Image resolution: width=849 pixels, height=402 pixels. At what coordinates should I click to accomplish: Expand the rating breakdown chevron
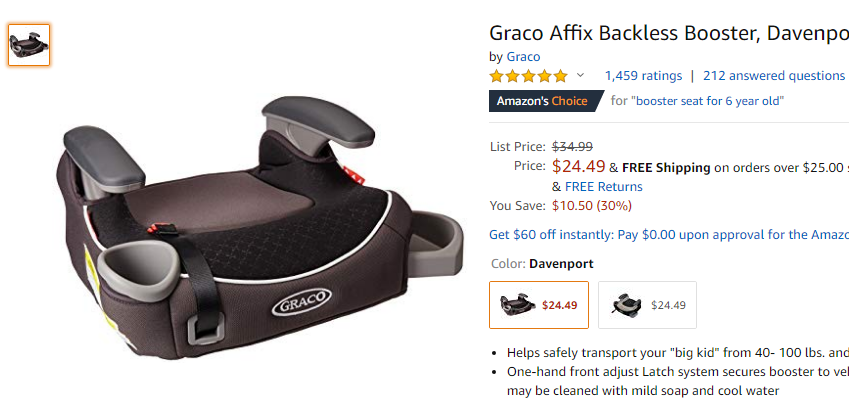point(580,75)
